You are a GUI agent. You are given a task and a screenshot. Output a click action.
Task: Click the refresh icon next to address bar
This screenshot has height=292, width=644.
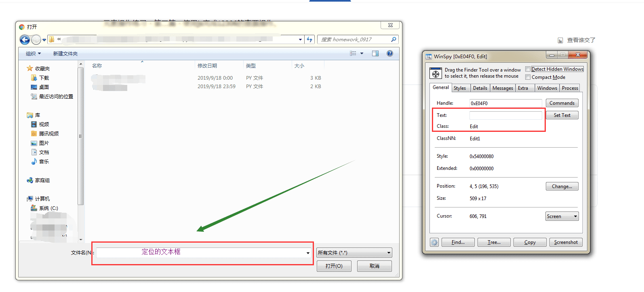tap(309, 39)
